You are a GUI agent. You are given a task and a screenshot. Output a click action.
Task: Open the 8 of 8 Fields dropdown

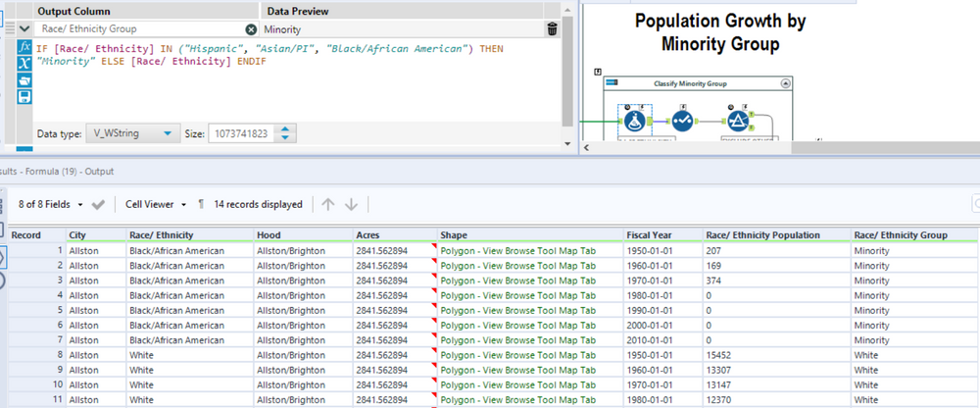[x=51, y=204]
